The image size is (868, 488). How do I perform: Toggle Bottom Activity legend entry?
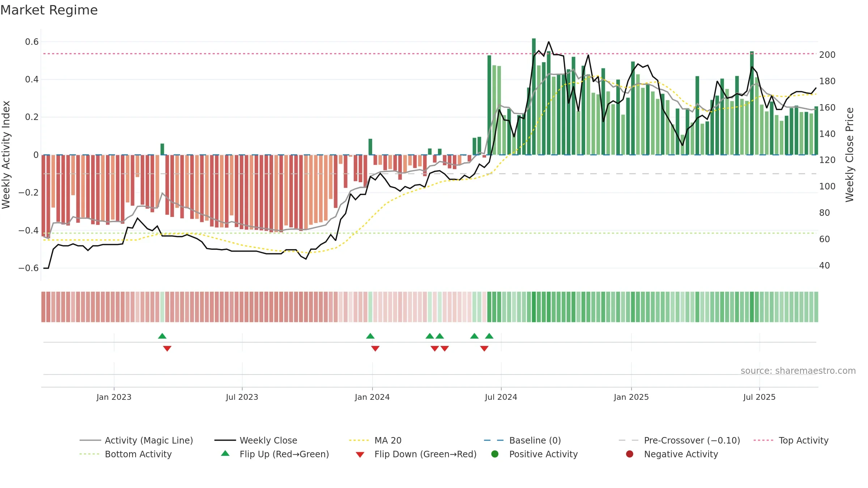tap(125, 454)
